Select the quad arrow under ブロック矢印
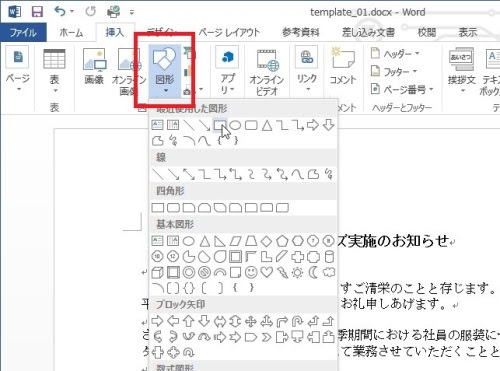 (x=251, y=321)
